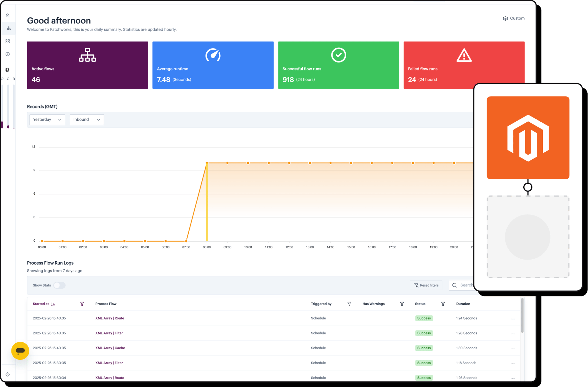The width and height of the screenshot is (588, 388).
Task: Open the home icon in sidebar
Action: tap(8, 15)
